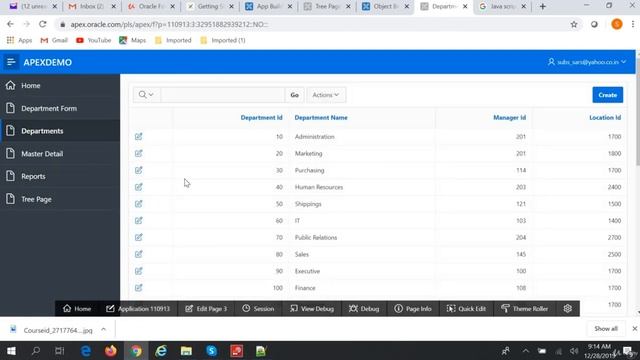Click the Create button
The width and height of the screenshot is (640, 360).
pyautogui.click(x=607, y=95)
